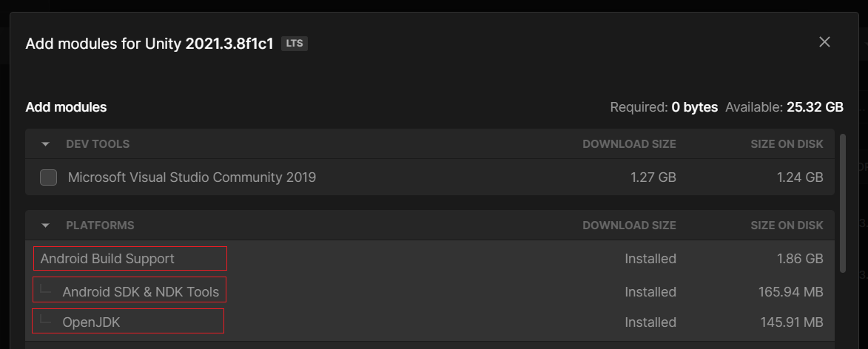Click the Installed status of OpenJDK
Screen dimensions: 868x349
(x=650, y=322)
